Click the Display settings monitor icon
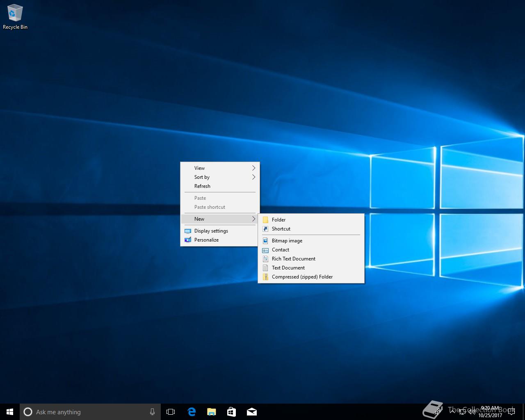This screenshot has height=420, width=525. pos(188,231)
